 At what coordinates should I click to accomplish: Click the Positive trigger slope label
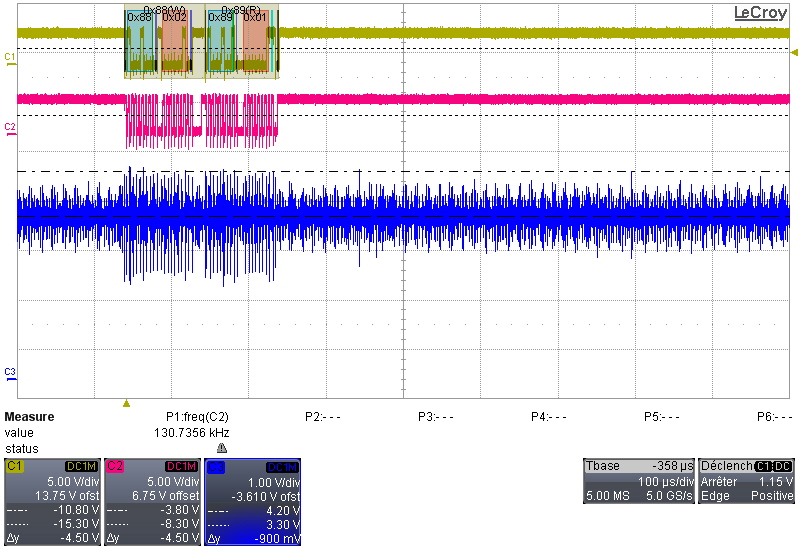click(x=772, y=495)
